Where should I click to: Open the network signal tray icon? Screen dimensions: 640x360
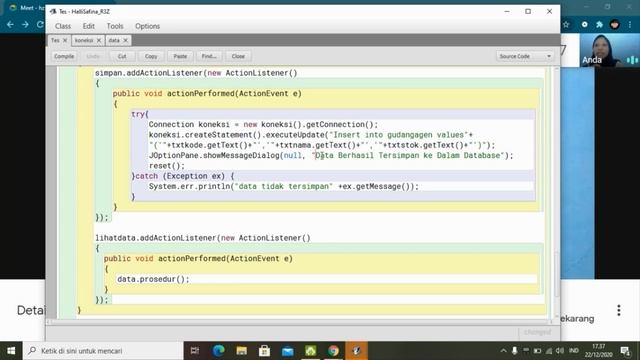[x=549, y=351]
